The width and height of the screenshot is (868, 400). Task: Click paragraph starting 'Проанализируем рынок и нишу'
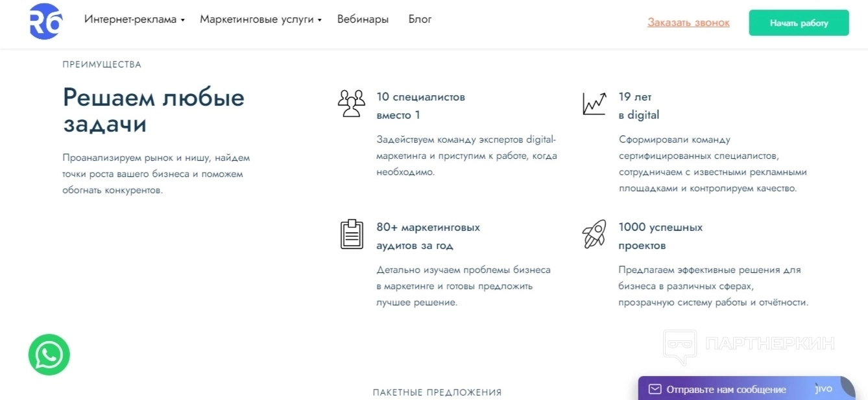(x=156, y=174)
